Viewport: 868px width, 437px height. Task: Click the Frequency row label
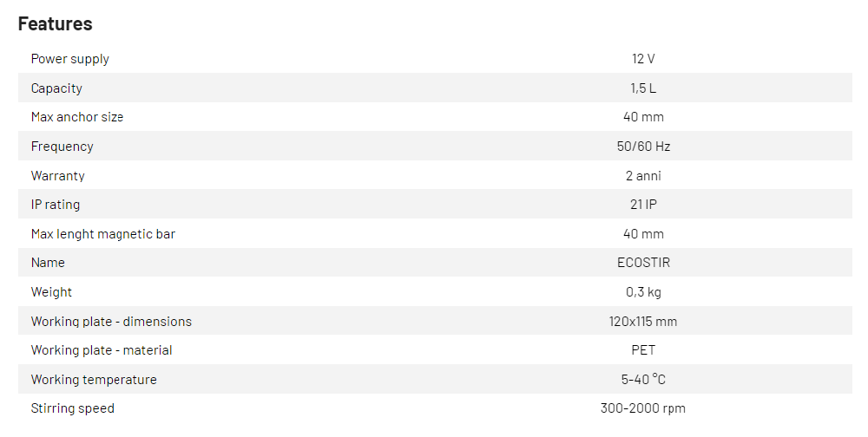click(62, 147)
